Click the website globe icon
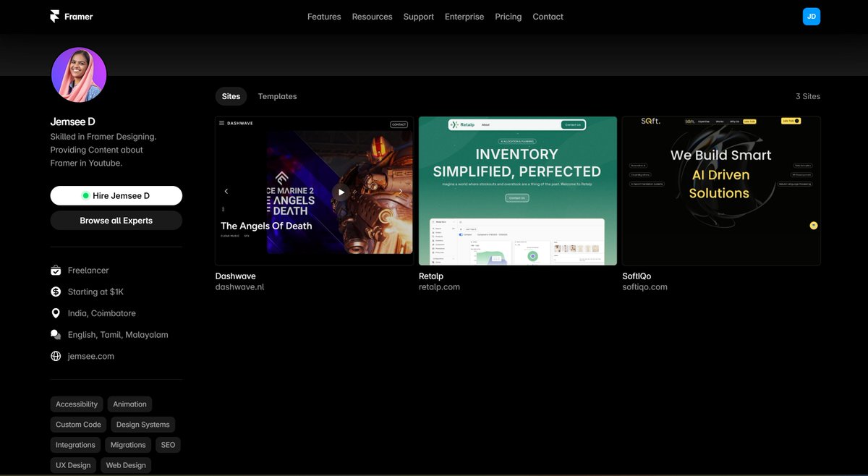 56,356
